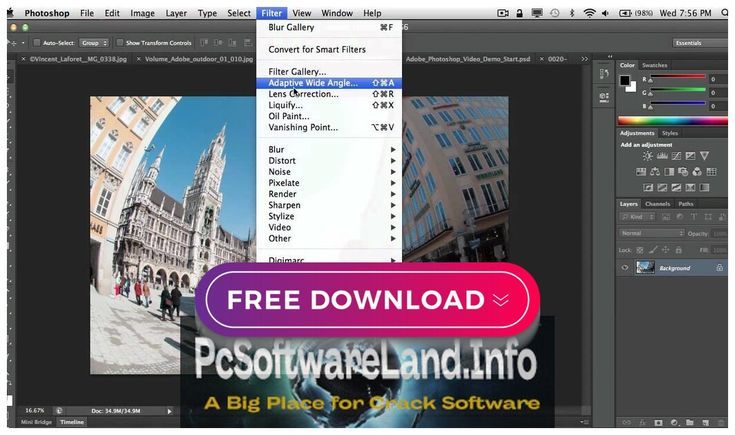Open the Essentials workspace dropdown
This screenshot has width=735, height=435.
pos(701,43)
